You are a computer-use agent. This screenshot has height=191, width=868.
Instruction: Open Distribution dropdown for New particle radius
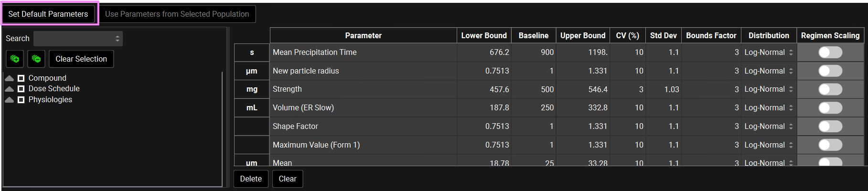pos(768,71)
